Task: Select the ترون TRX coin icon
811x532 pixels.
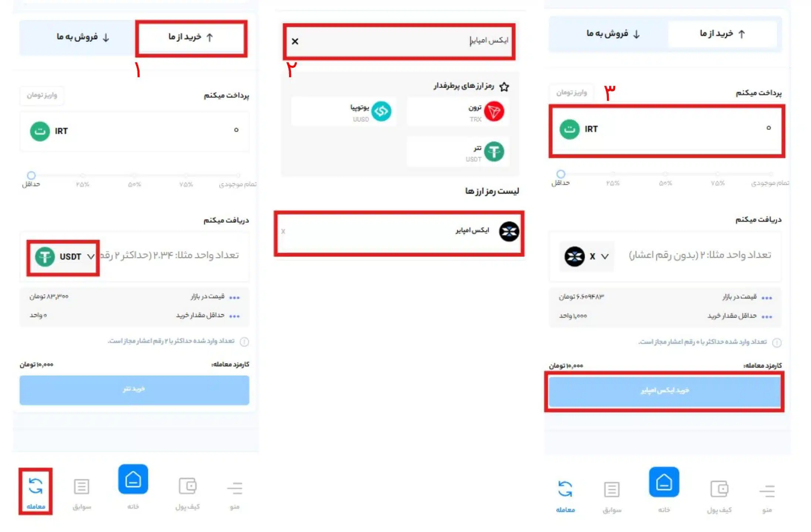Action: [x=494, y=111]
